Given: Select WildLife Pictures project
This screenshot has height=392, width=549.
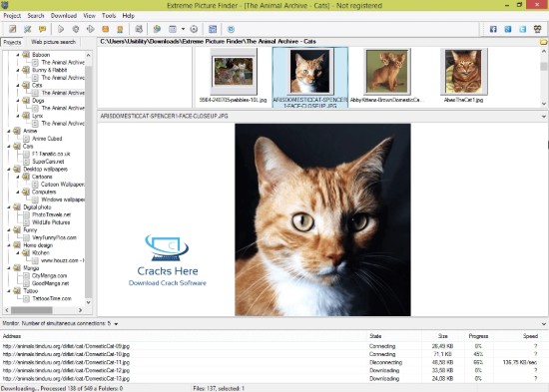Looking at the screenshot, I should [x=51, y=222].
